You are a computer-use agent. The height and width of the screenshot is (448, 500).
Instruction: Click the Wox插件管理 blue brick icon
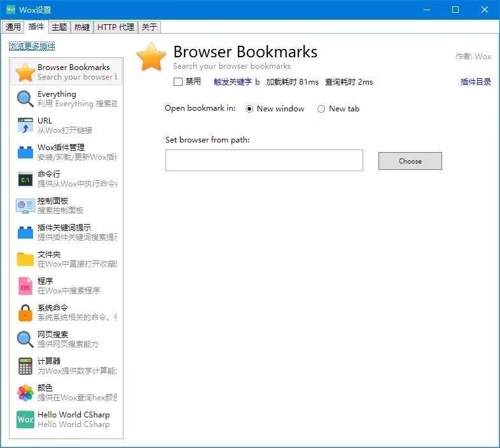[x=25, y=152]
